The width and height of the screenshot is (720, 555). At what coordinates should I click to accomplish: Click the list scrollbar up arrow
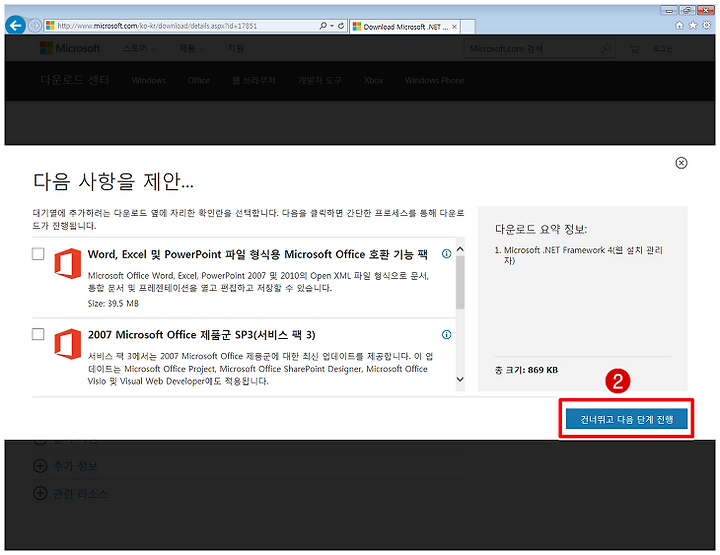click(460, 249)
